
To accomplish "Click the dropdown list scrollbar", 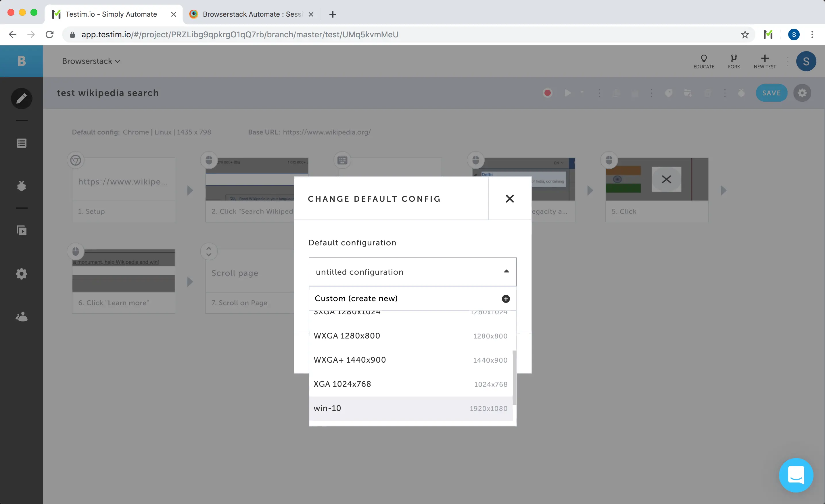I will click(x=514, y=378).
